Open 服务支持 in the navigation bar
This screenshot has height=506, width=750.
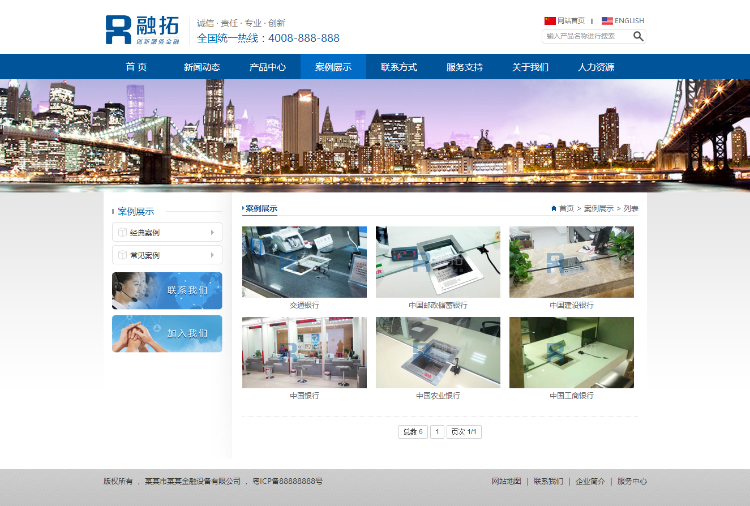pos(464,67)
